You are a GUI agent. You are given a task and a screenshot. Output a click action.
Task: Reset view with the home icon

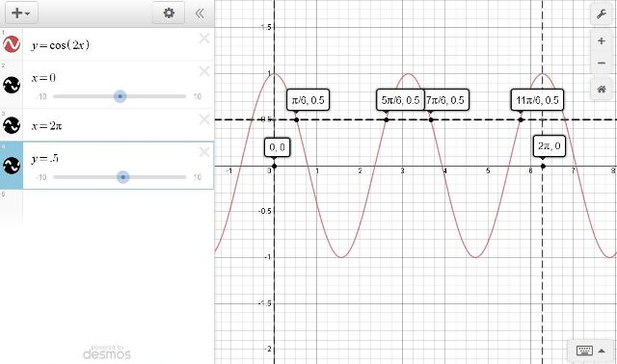pyautogui.click(x=602, y=90)
